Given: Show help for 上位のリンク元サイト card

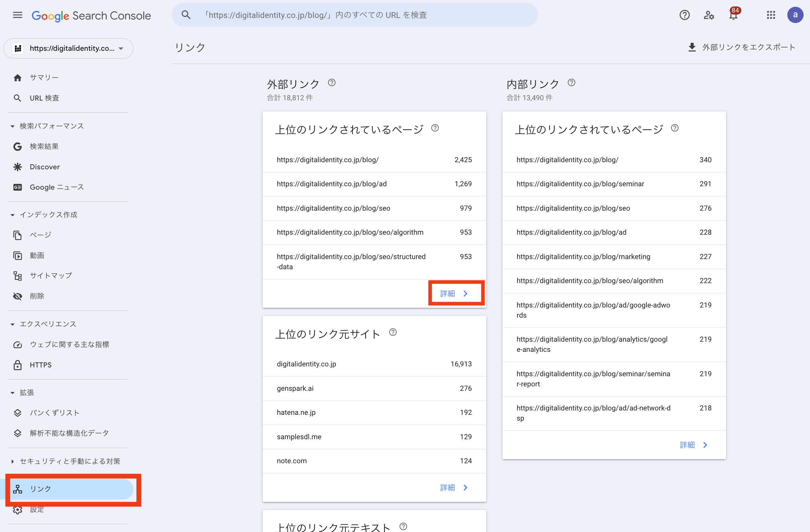Looking at the screenshot, I should click(x=392, y=332).
